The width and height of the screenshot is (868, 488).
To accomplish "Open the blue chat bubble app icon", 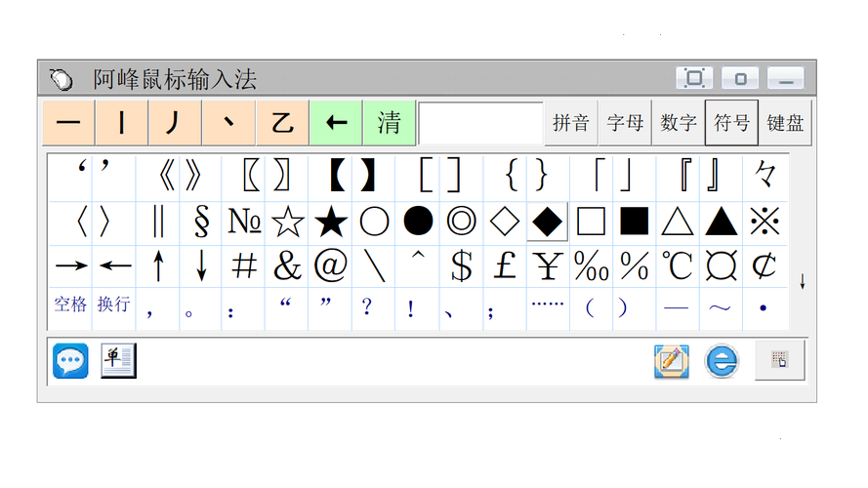I will [x=70, y=361].
